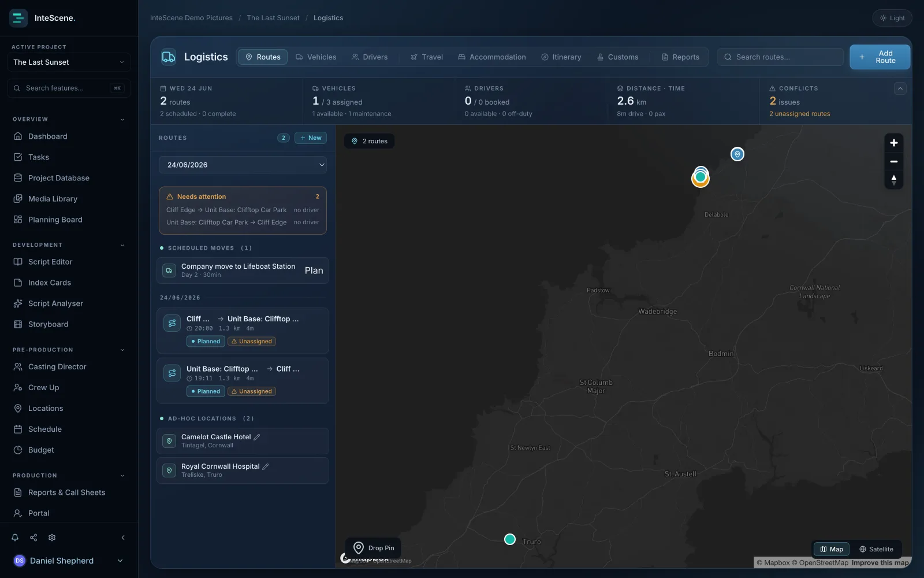Image resolution: width=924 pixels, height=578 pixels.
Task: Click Cliff Edge → Unit Base attention row
Action: tap(243, 210)
